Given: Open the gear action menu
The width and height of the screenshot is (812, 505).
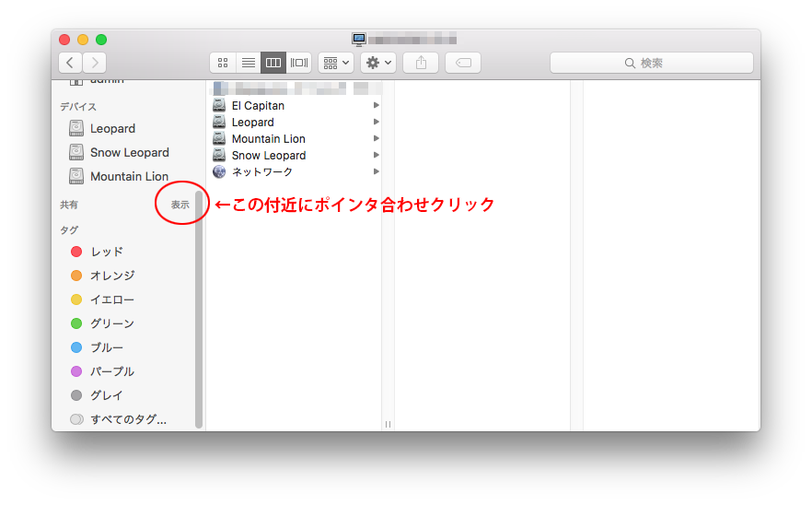Looking at the screenshot, I should pos(378,63).
